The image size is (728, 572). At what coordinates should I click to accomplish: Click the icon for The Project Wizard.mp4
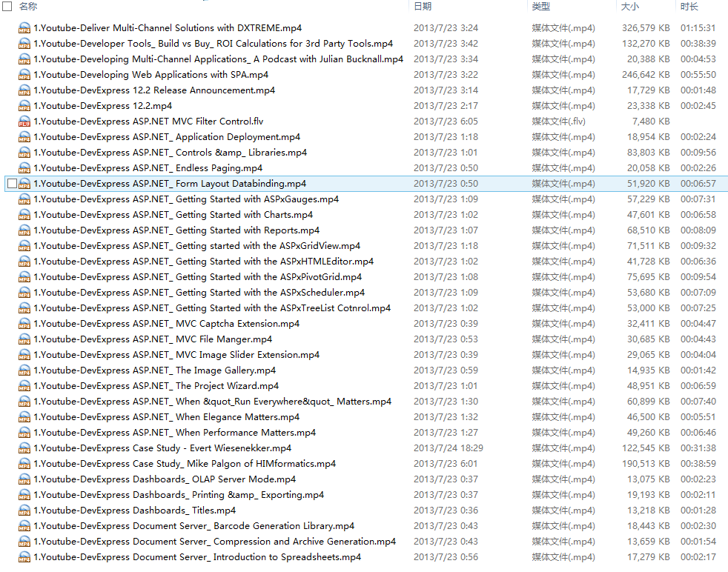(x=24, y=386)
